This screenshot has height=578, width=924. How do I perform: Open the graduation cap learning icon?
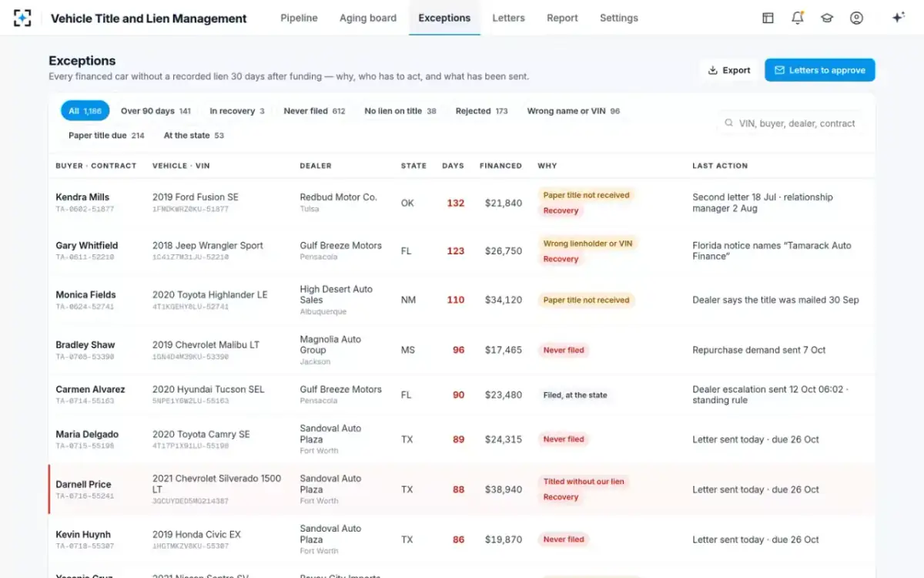(x=827, y=18)
